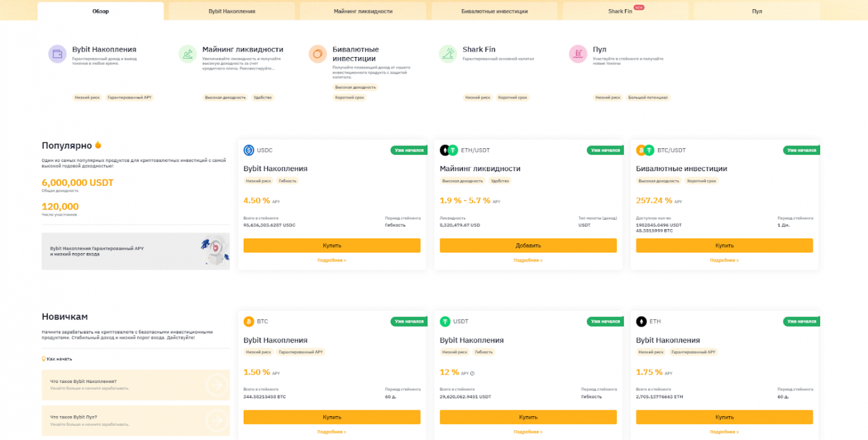
Task: Click the USDT coin icon
Action: pyautogui.click(x=445, y=321)
